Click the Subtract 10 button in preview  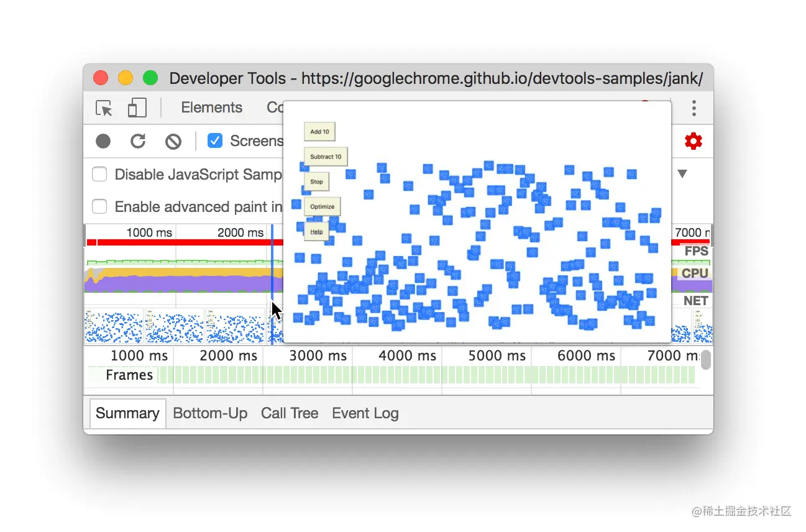click(326, 157)
